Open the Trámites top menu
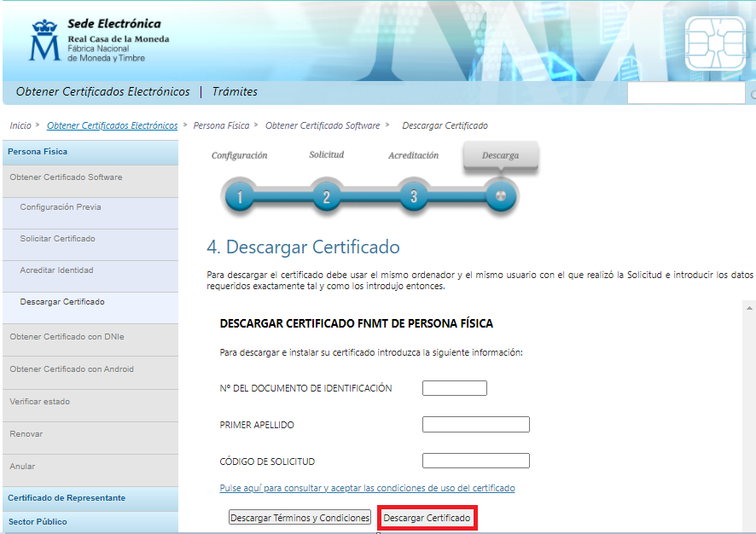The width and height of the screenshot is (756, 534). tap(235, 91)
